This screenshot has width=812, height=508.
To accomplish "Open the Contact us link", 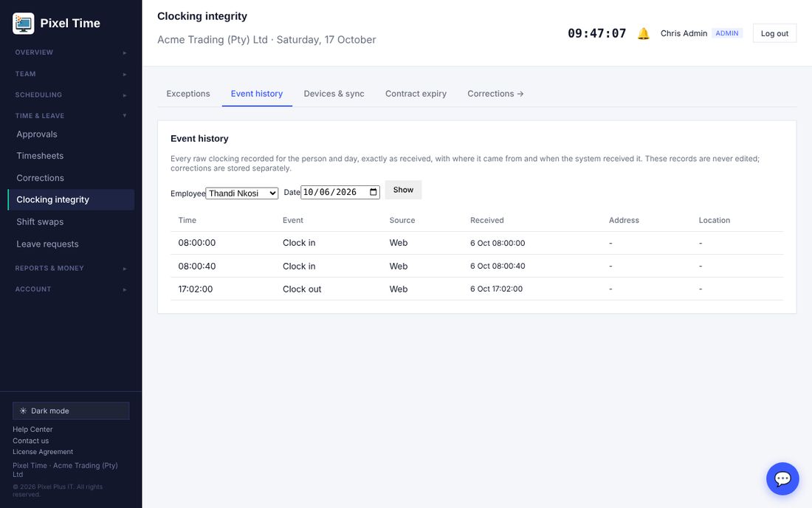I will pyautogui.click(x=30, y=441).
